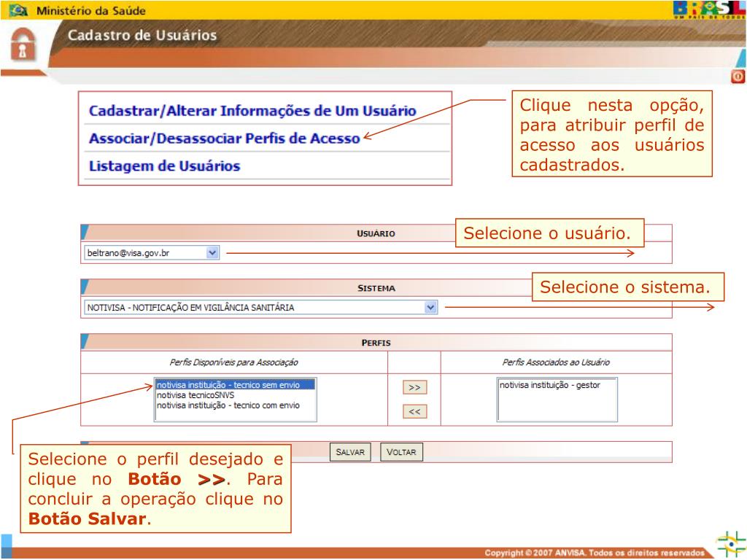This screenshot has width=747, height=560.
Task: Click the padlock icon in the header
Action: click(x=23, y=44)
